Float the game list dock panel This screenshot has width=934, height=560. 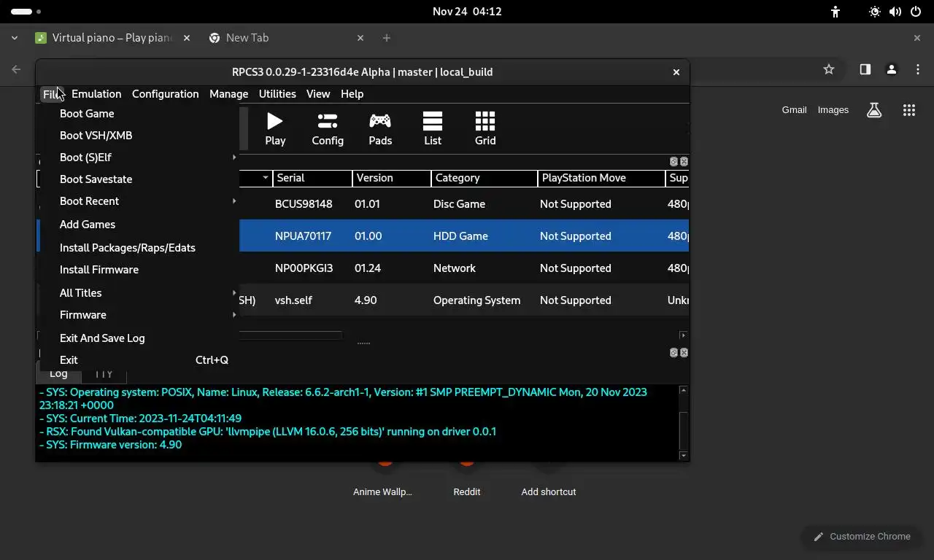674,162
